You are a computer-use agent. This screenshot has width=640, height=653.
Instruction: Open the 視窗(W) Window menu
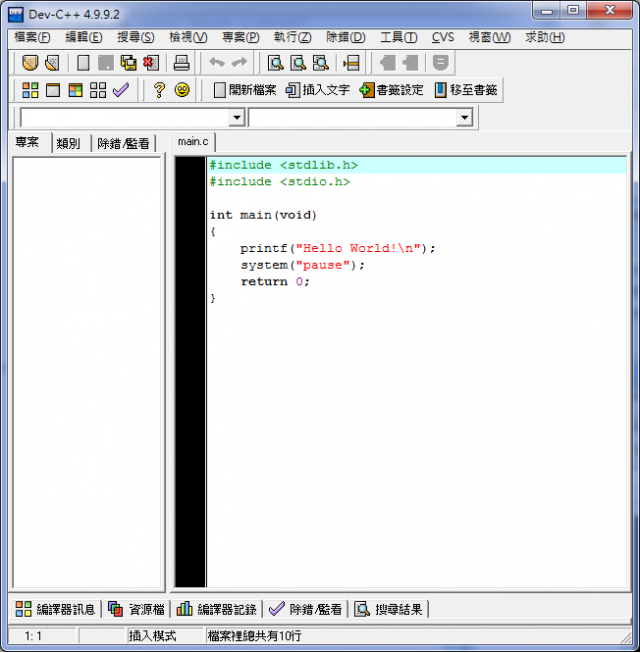[x=489, y=37]
